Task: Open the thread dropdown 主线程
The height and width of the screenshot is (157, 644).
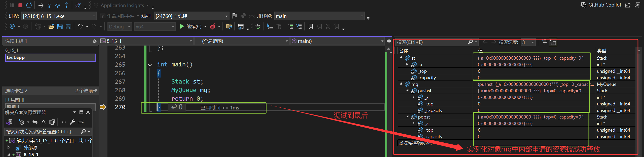Action: click(192, 16)
